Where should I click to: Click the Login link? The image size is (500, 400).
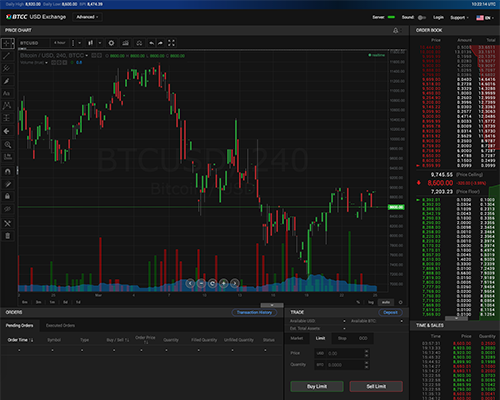pyautogui.click(x=438, y=18)
